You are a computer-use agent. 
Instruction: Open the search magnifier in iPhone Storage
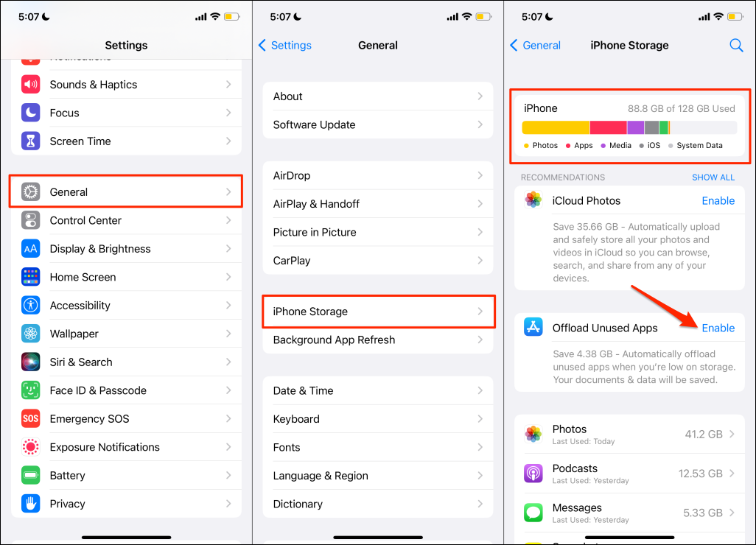pyautogui.click(x=736, y=46)
